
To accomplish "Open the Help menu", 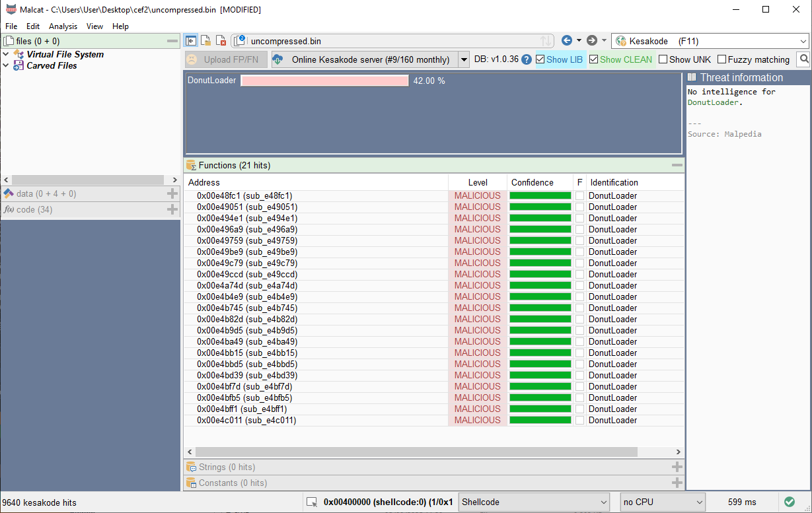I will pyautogui.click(x=120, y=26).
